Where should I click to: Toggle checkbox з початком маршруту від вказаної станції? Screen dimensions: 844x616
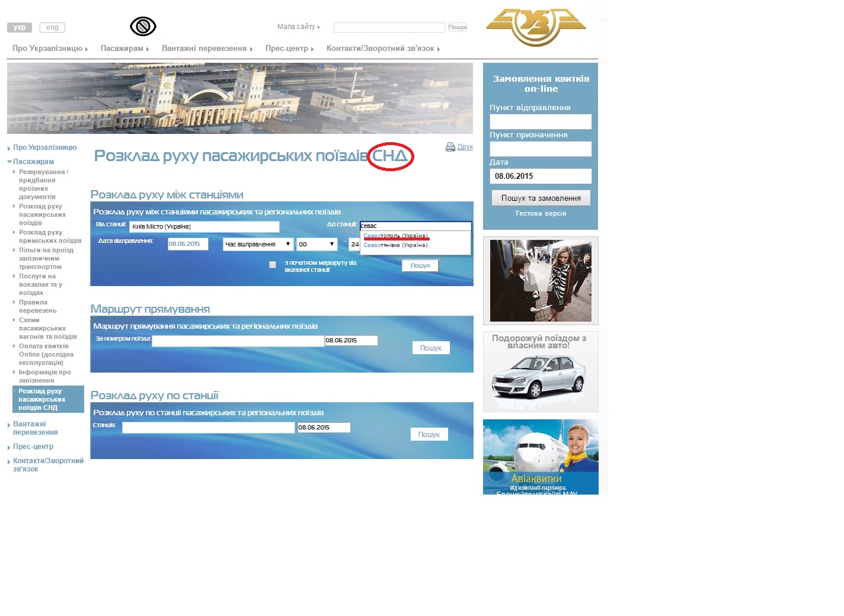(x=273, y=265)
